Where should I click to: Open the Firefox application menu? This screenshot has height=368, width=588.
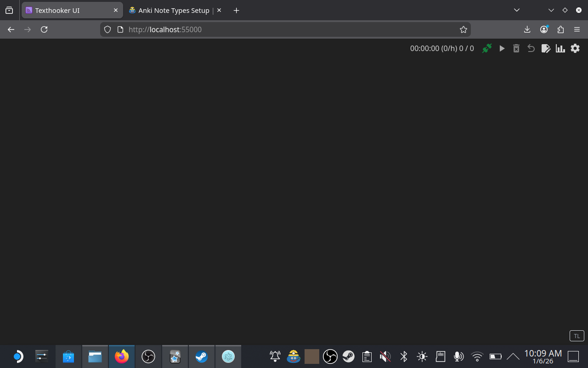click(577, 29)
